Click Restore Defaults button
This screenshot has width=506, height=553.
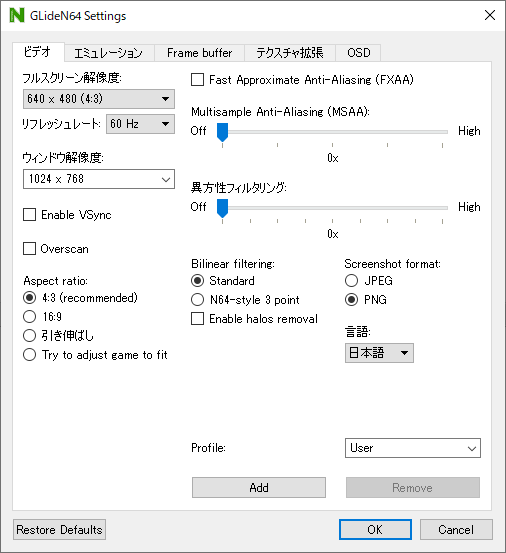pos(59,530)
